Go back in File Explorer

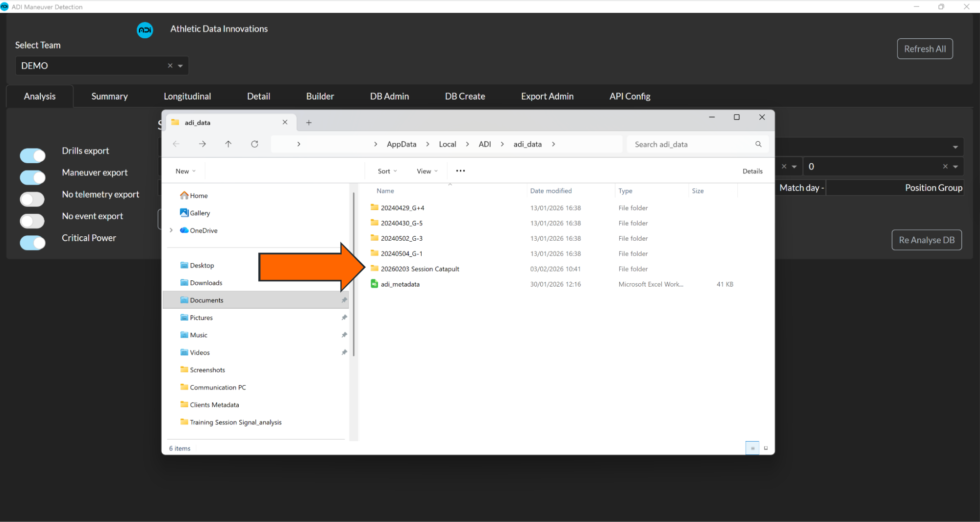tap(176, 144)
